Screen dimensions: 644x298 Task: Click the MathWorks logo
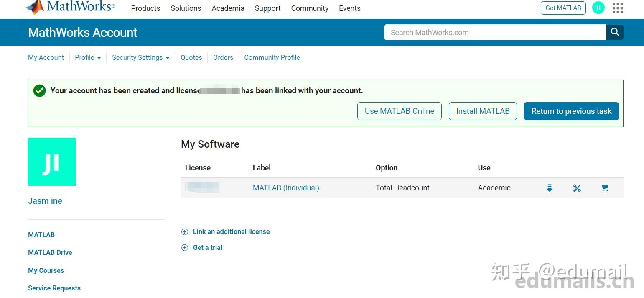tap(70, 7)
